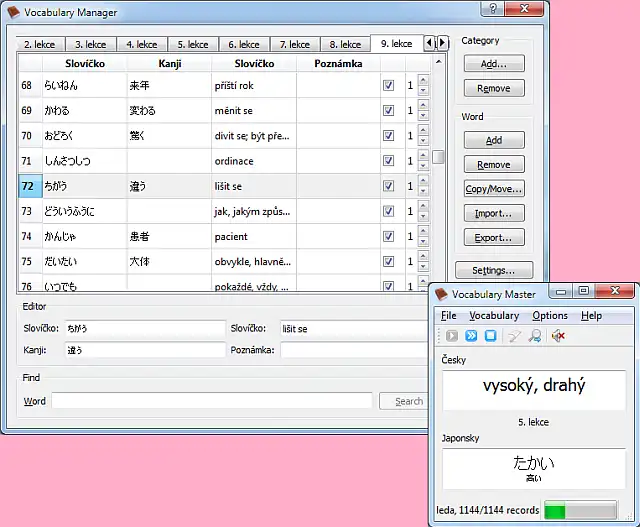Click the word list scrollbar up arrow
The image size is (640, 527).
438,62
